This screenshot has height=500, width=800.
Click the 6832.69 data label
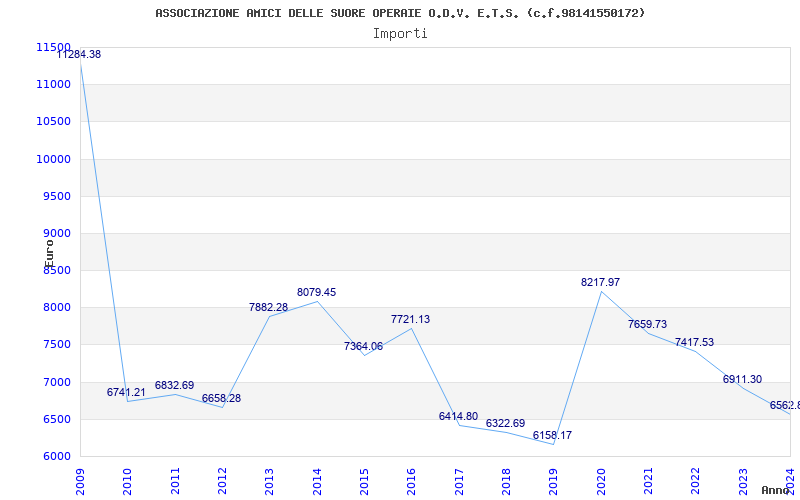pos(174,385)
